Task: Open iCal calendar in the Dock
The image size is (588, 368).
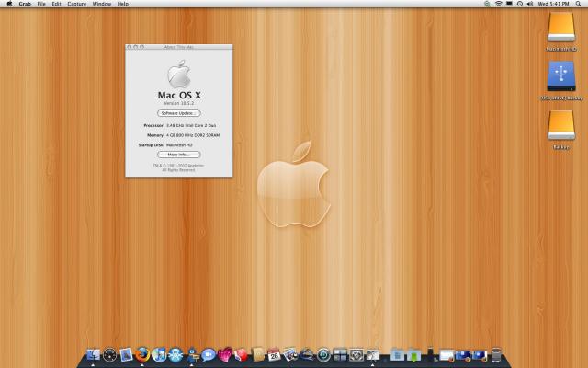Action: pyautogui.click(x=274, y=354)
